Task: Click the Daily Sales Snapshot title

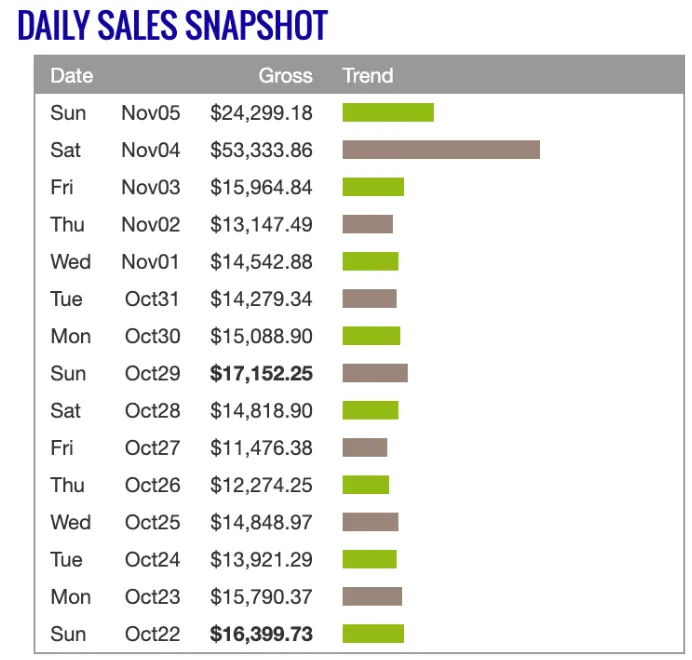Action: (172, 26)
